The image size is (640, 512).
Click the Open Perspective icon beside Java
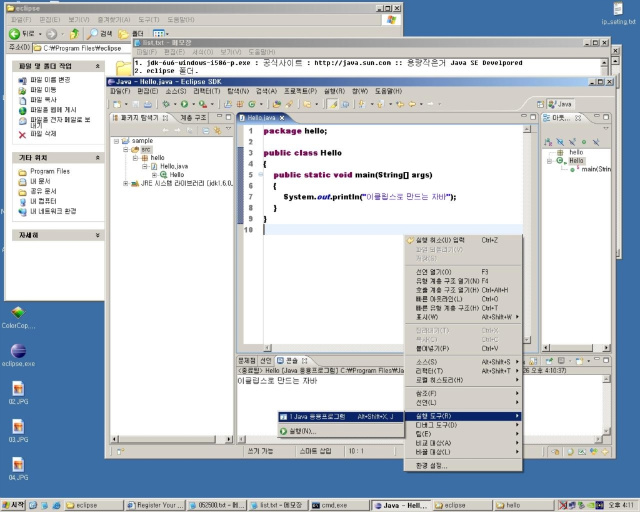[x=540, y=105]
